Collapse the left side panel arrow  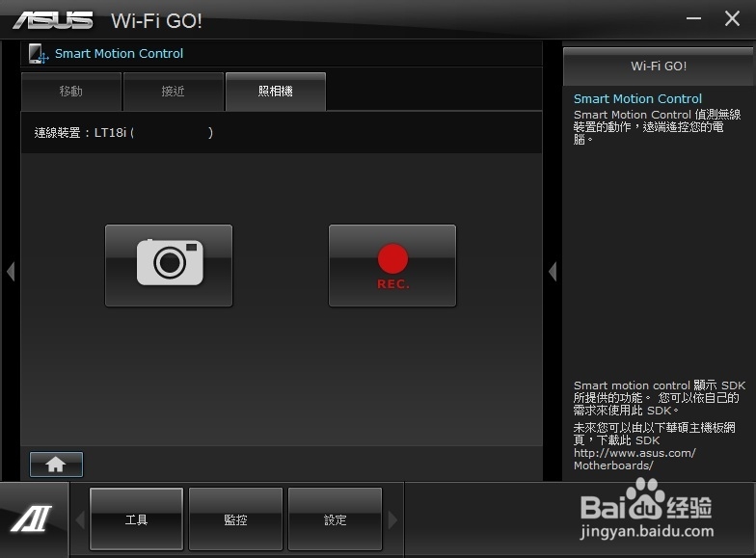(11, 272)
